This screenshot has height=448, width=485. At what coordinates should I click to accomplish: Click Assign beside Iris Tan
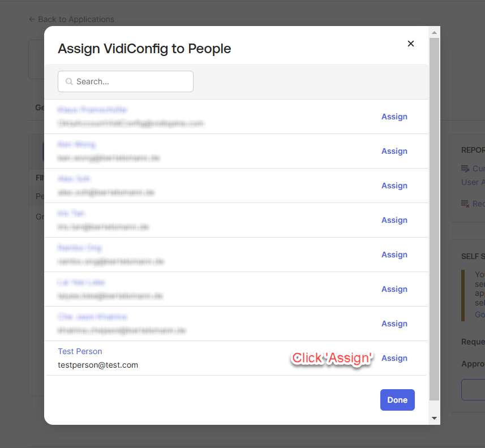pyautogui.click(x=394, y=220)
